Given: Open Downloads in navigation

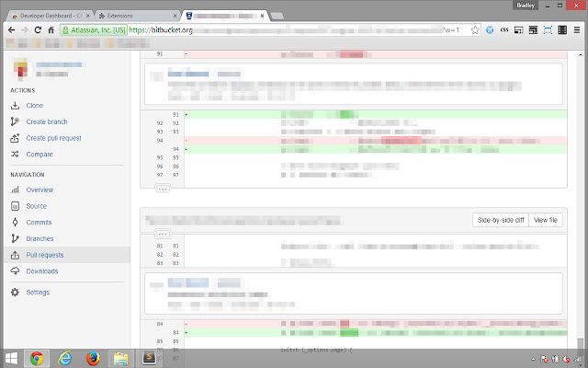Looking at the screenshot, I should 42,271.
